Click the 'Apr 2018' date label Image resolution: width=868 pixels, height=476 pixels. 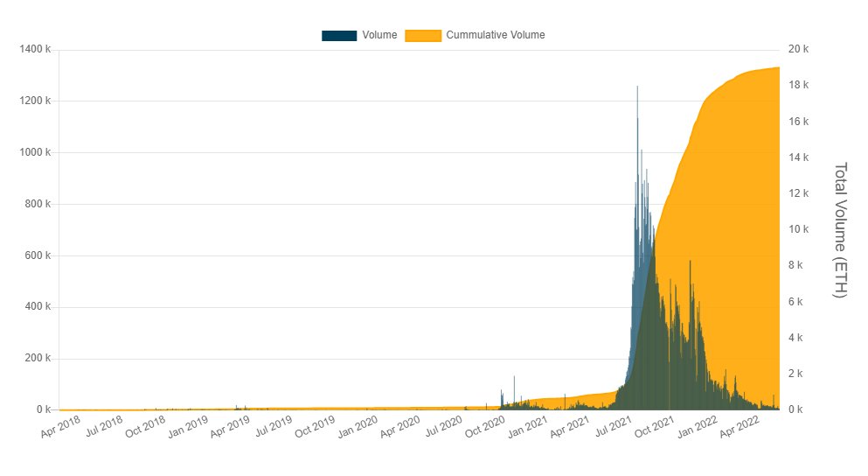[x=60, y=427]
